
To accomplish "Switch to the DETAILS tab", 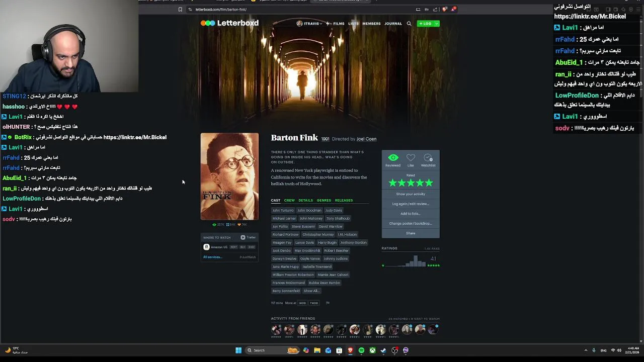I will coord(305,200).
